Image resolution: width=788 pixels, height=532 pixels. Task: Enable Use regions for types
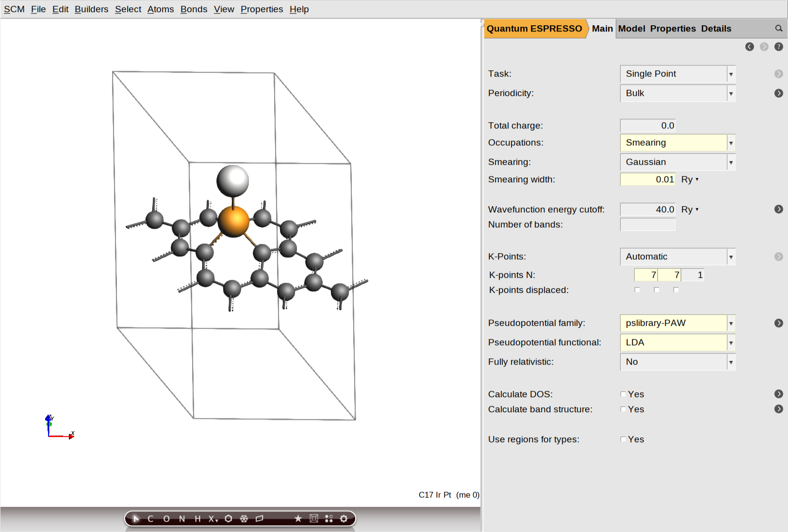pos(623,439)
